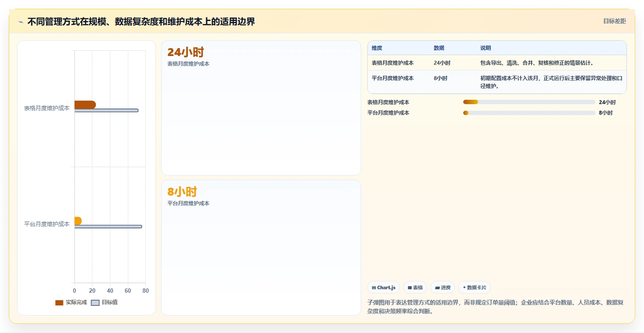The height and width of the screenshot is (333, 644).
Task: Click the icon before the panel title
Action: (21, 22)
